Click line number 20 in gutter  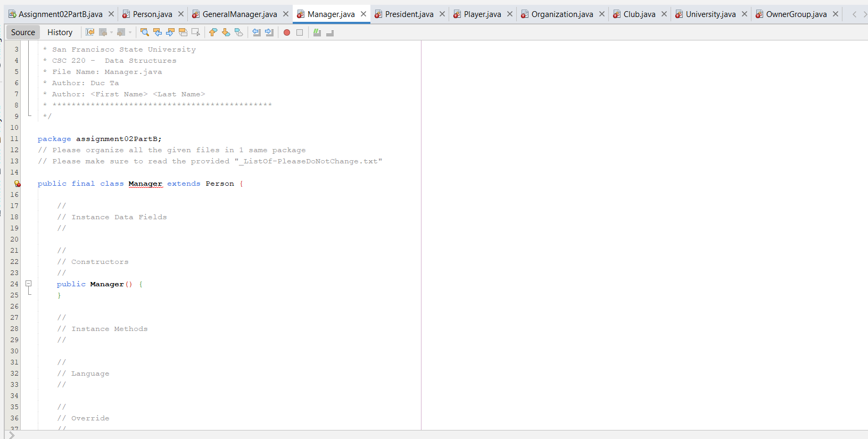click(x=14, y=239)
